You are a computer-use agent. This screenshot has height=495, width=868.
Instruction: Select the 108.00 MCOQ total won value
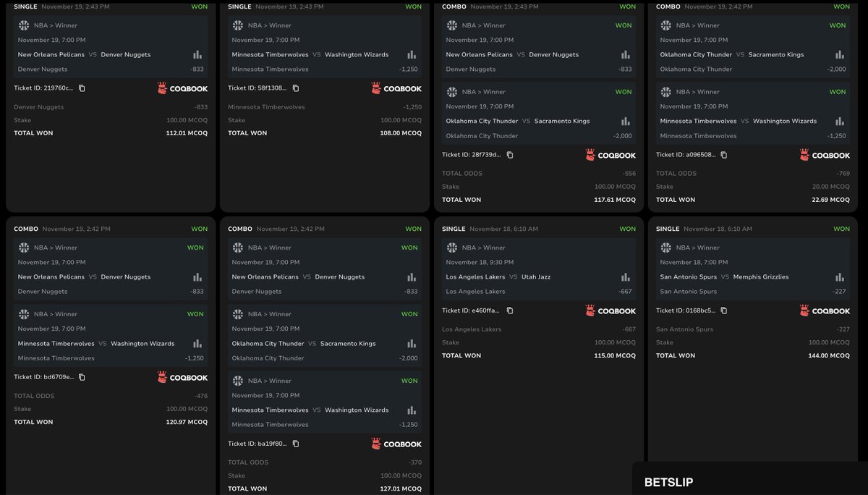pyautogui.click(x=401, y=133)
